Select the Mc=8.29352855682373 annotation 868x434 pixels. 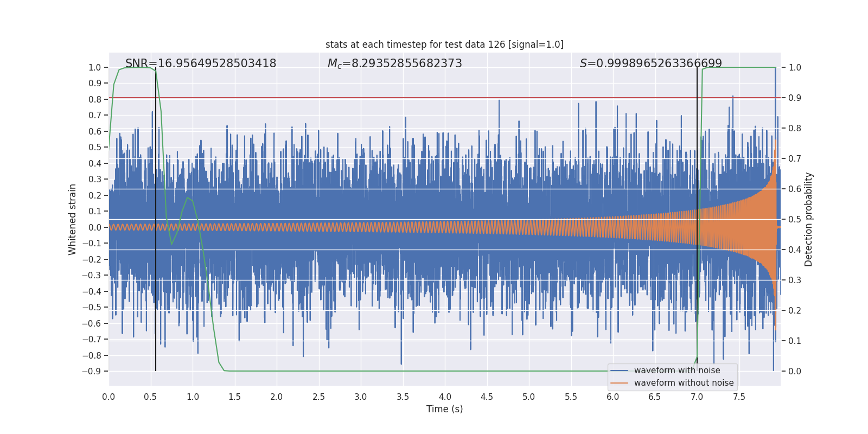pyautogui.click(x=394, y=63)
